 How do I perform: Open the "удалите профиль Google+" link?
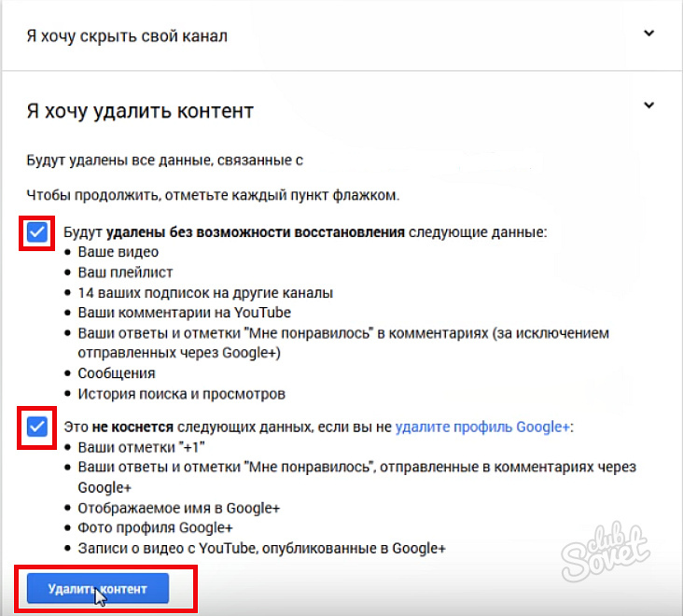(x=482, y=427)
